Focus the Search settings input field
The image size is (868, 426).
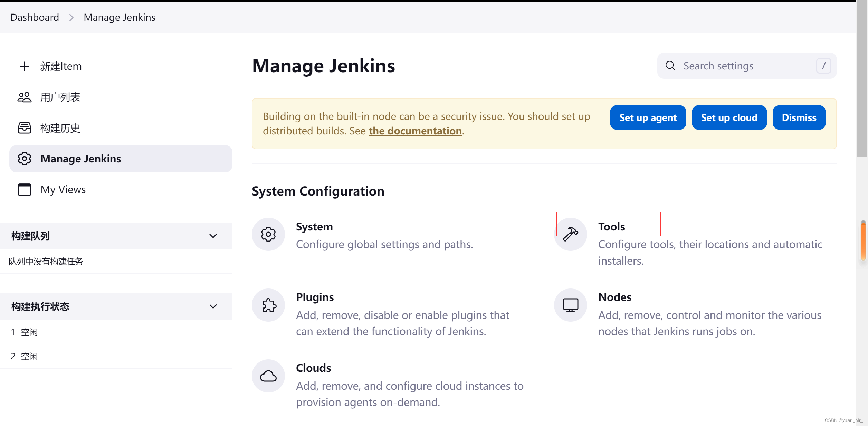point(747,66)
